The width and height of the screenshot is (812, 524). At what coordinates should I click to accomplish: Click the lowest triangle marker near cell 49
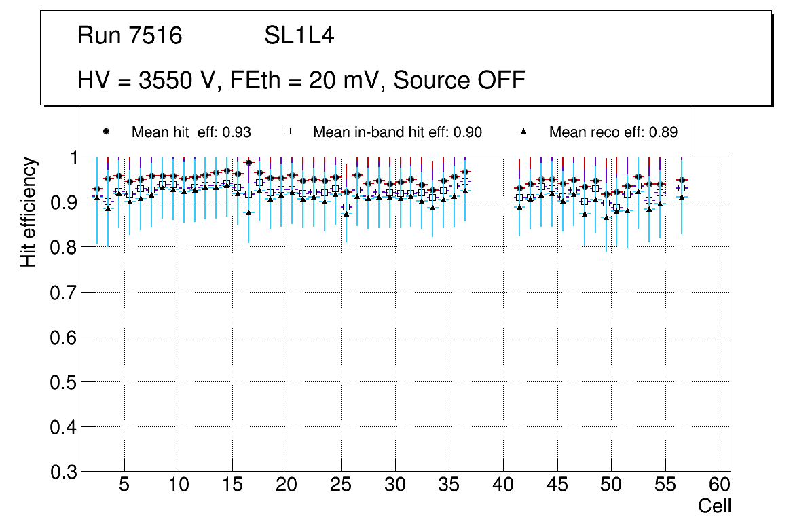606,217
